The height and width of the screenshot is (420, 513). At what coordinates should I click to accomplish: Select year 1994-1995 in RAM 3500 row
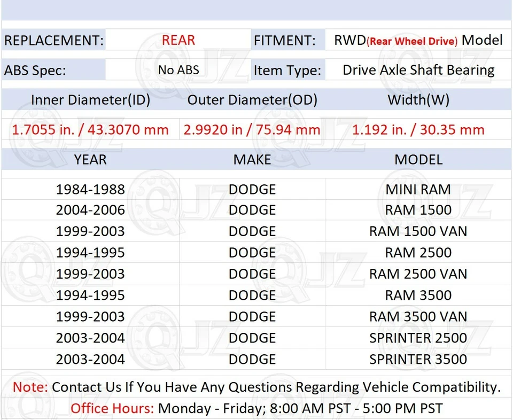pos(90,295)
